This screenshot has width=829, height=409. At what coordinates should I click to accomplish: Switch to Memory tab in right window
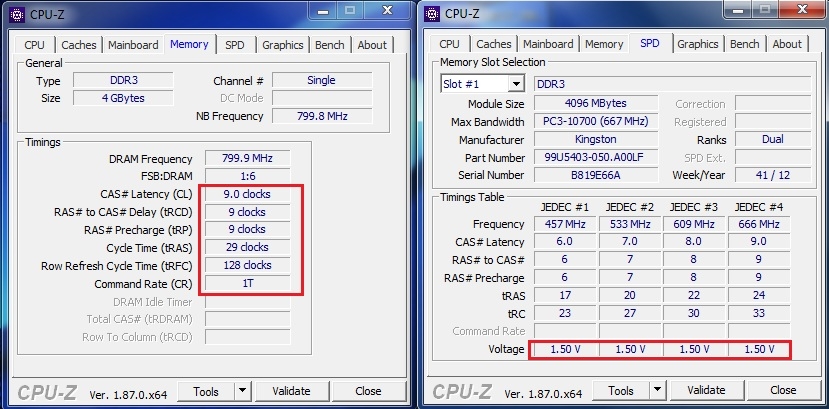[604, 44]
